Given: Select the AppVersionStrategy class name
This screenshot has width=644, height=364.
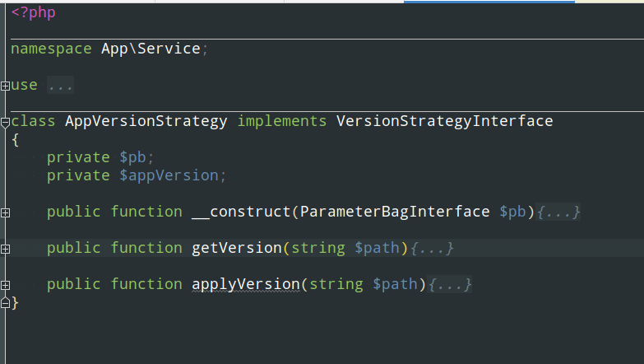Looking at the screenshot, I should [x=146, y=121].
